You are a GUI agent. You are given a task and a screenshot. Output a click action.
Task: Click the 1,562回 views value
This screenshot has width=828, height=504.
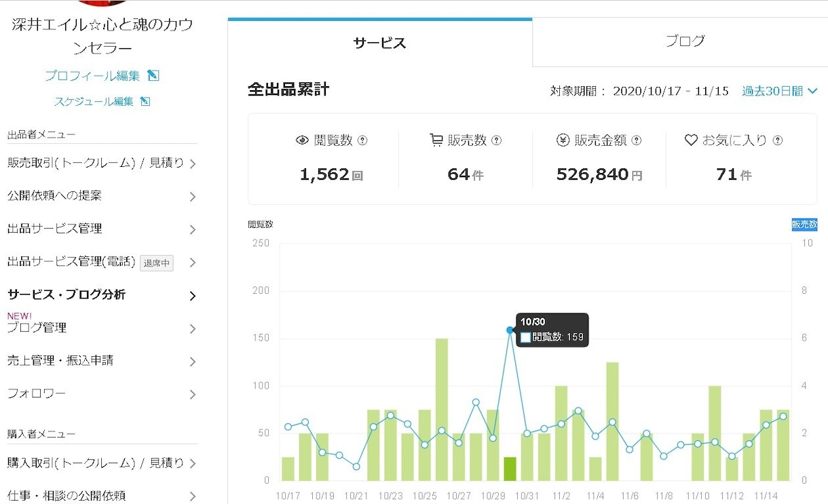[331, 174]
